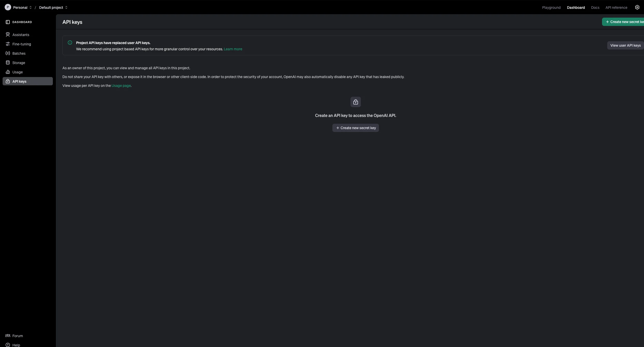Select the API keys lock icon
The image size is (644, 347).
click(x=355, y=102)
